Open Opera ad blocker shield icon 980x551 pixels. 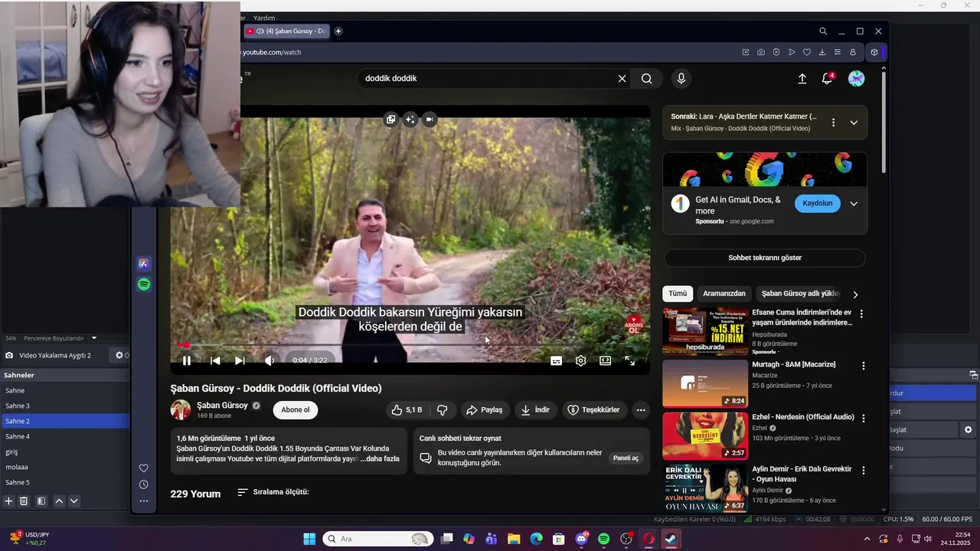[776, 52]
